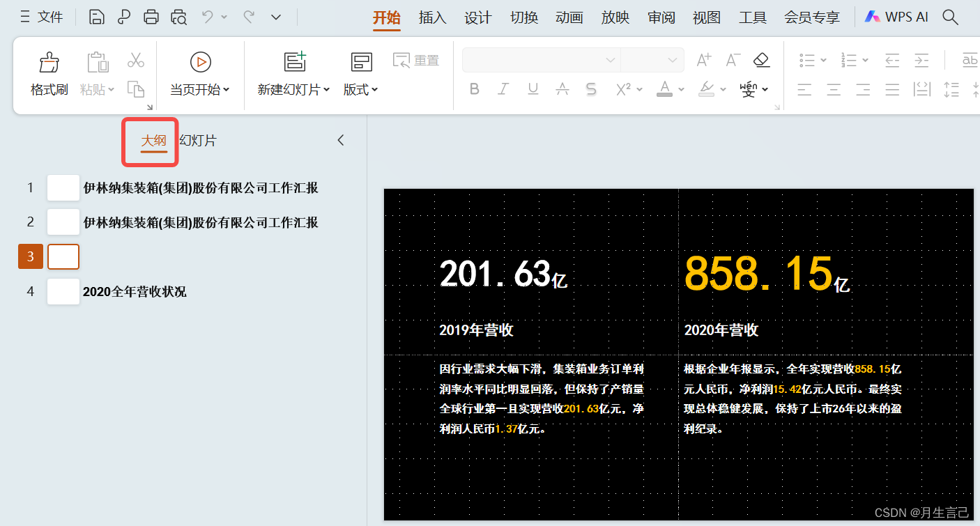Click the font color A swatch
Screen dimensions: 980x526
tap(664, 89)
